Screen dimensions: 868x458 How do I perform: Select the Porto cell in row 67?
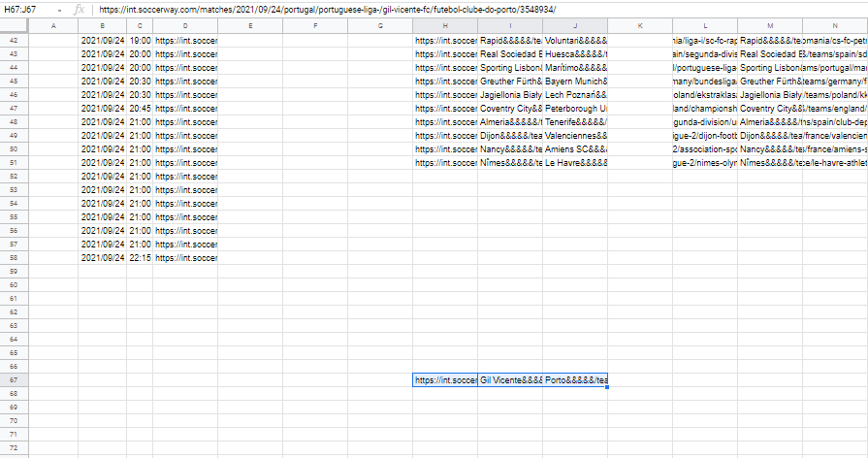tap(575, 380)
